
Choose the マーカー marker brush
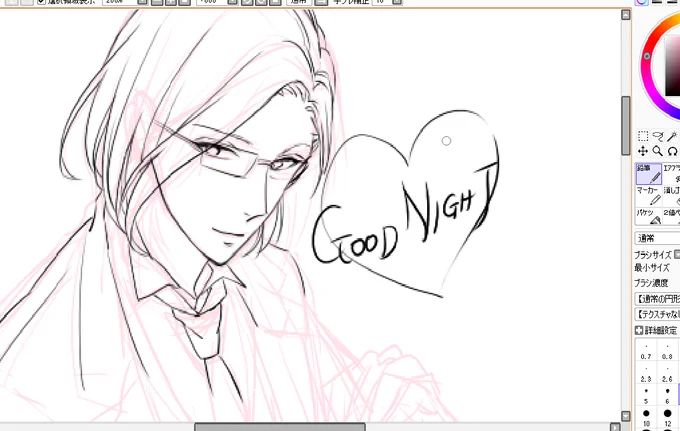click(649, 196)
